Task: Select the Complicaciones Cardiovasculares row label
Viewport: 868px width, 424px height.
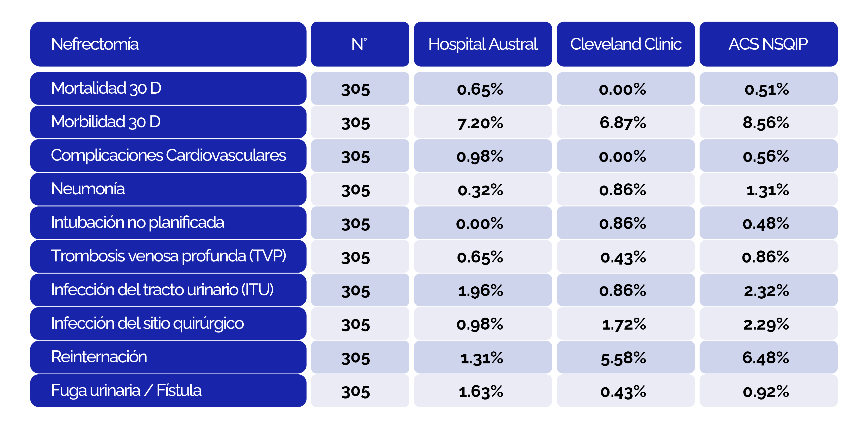Action: pos(168,156)
